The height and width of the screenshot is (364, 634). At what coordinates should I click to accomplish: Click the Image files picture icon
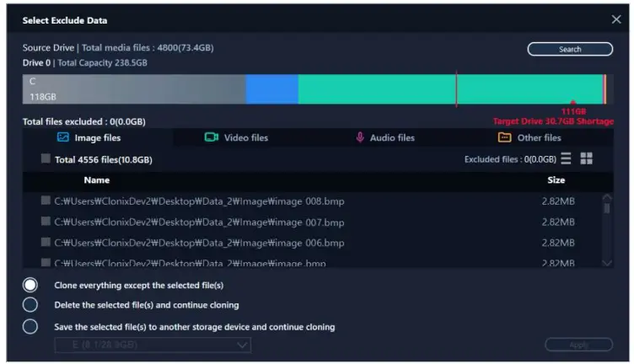[63, 137]
